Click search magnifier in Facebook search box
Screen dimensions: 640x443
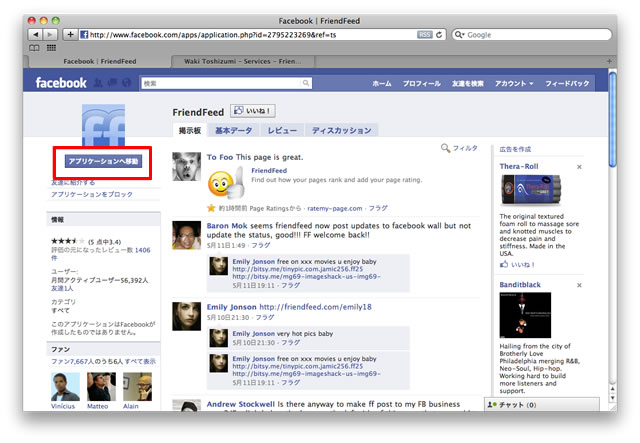pyautogui.click(x=306, y=83)
